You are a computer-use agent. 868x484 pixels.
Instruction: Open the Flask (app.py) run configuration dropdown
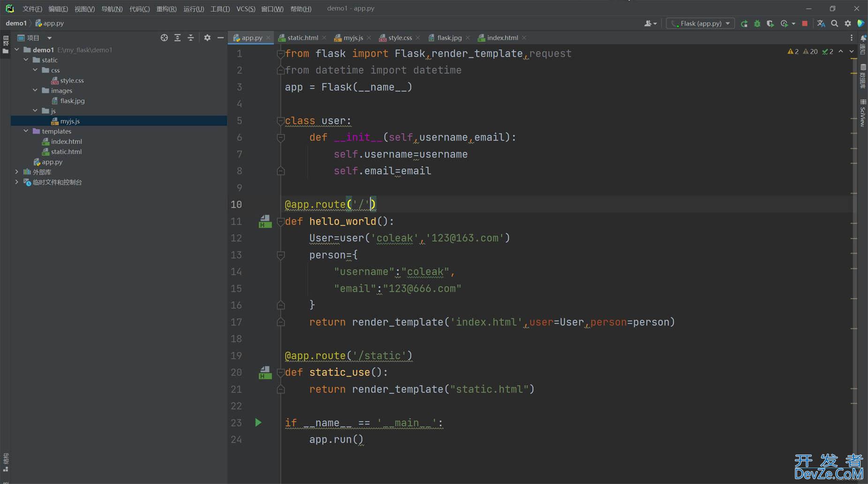(701, 23)
